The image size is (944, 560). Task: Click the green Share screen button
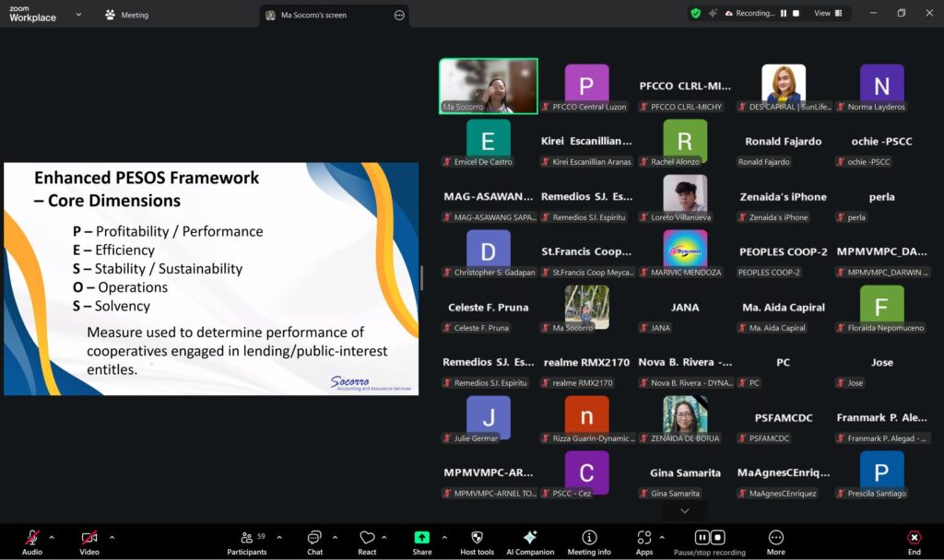click(x=421, y=539)
